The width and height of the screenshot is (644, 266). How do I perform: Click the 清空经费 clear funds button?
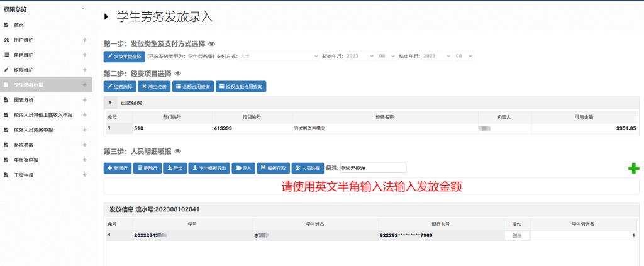(154, 86)
